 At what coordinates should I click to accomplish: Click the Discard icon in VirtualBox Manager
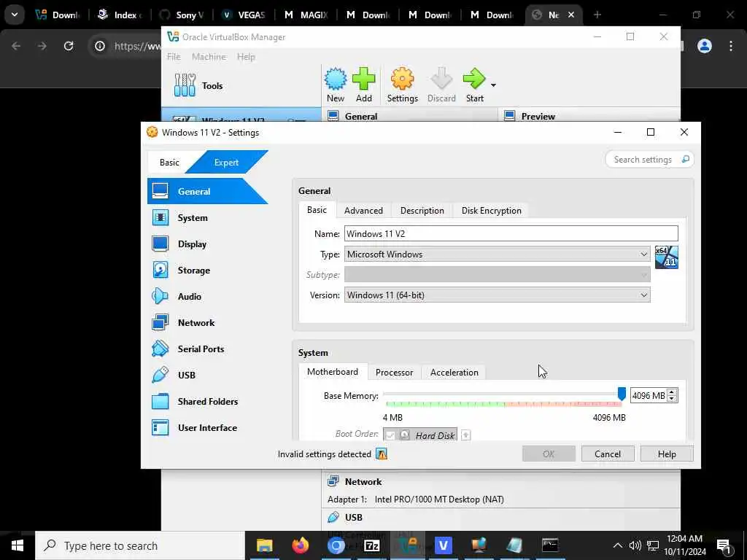tap(441, 79)
